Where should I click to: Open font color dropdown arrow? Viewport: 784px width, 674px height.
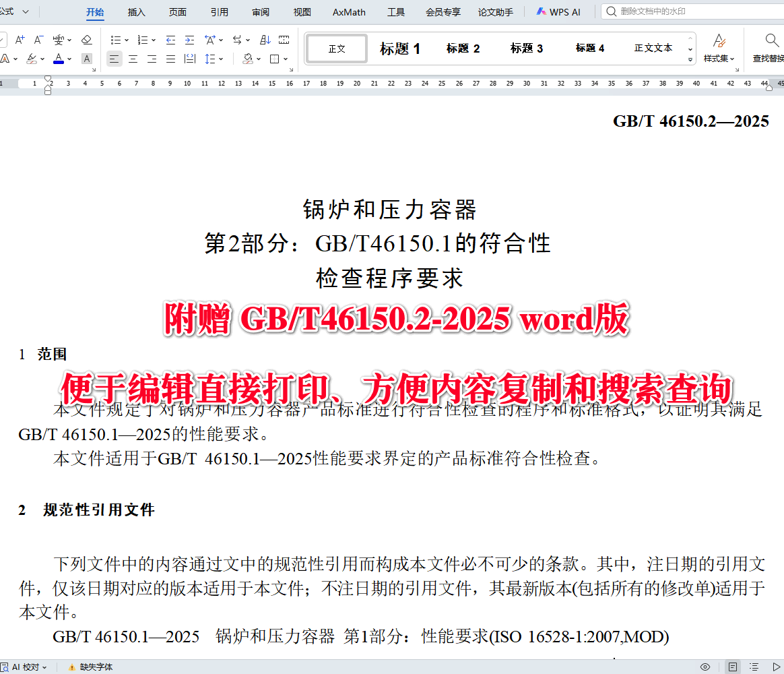pyautogui.click(x=69, y=59)
